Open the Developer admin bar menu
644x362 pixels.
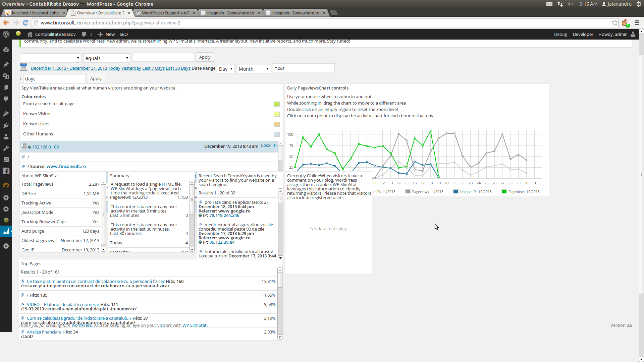click(x=583, y=34)
